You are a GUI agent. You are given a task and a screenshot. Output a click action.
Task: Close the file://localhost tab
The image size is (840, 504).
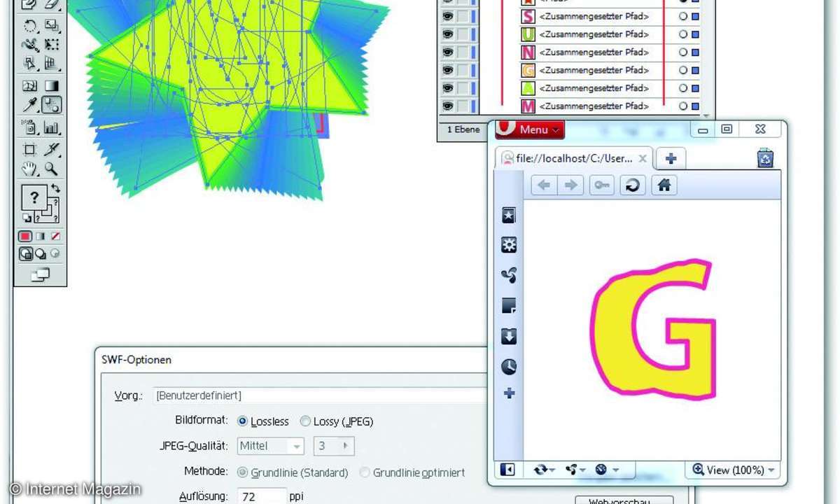coord(643,159)
